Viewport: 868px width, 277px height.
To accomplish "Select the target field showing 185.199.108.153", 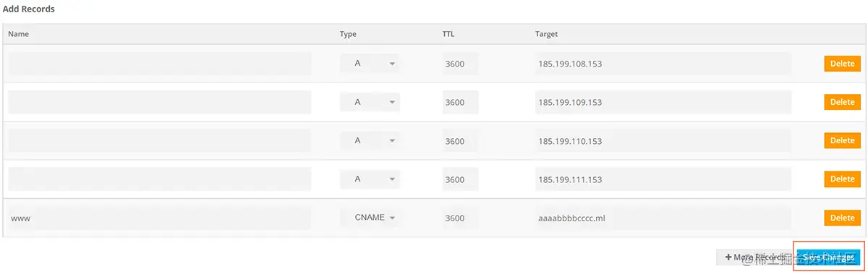I will click(662, 64).
